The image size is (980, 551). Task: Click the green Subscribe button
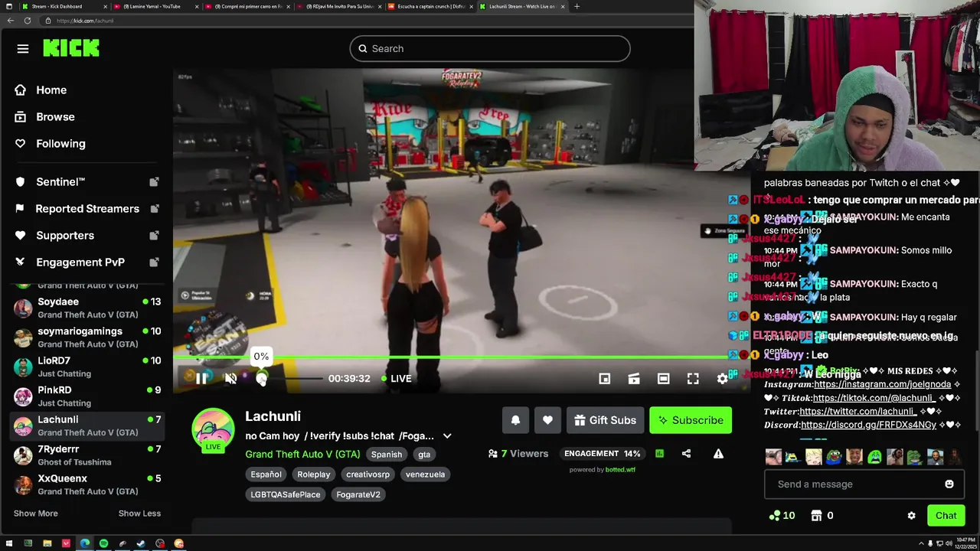click(x=691, y=420)
